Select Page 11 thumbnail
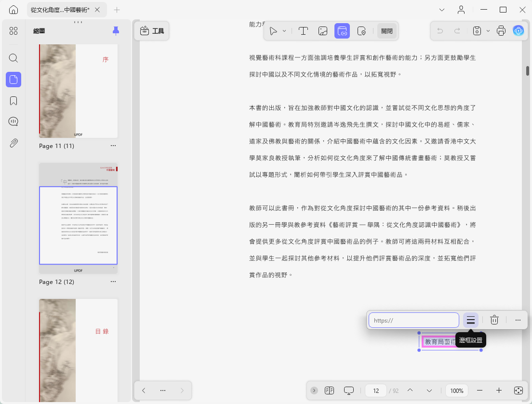 pos(79,91)
